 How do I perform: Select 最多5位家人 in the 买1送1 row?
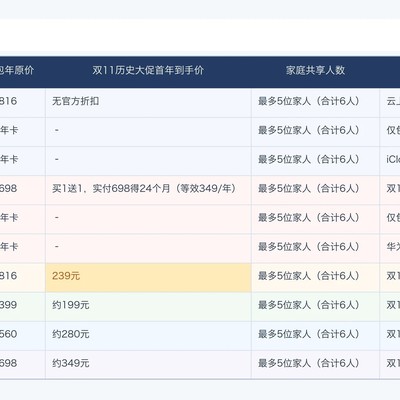point(315,189)
